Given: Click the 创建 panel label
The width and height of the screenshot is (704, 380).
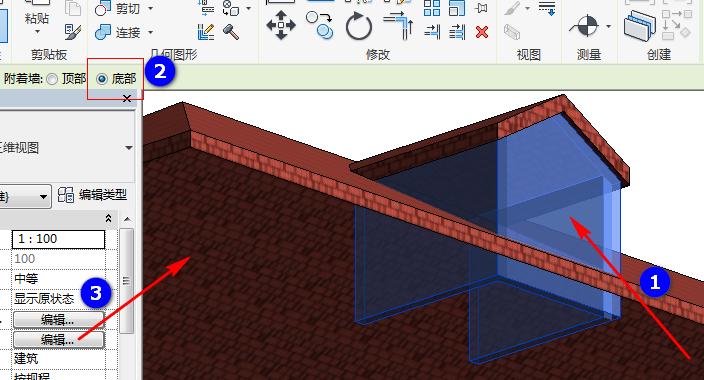Looking at the screenshot, I should [x=659, y=55].
